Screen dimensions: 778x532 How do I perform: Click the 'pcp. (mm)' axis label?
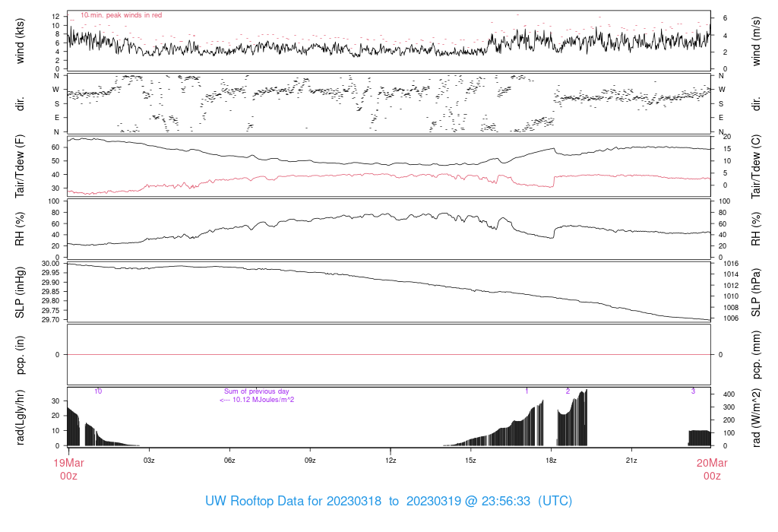click(756, 355)
